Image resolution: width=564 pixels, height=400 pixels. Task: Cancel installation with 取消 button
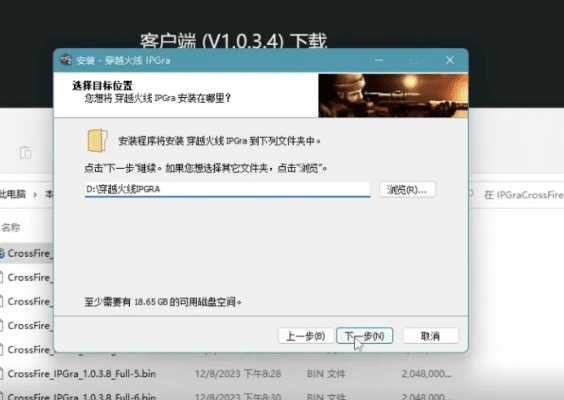(431, 336)
